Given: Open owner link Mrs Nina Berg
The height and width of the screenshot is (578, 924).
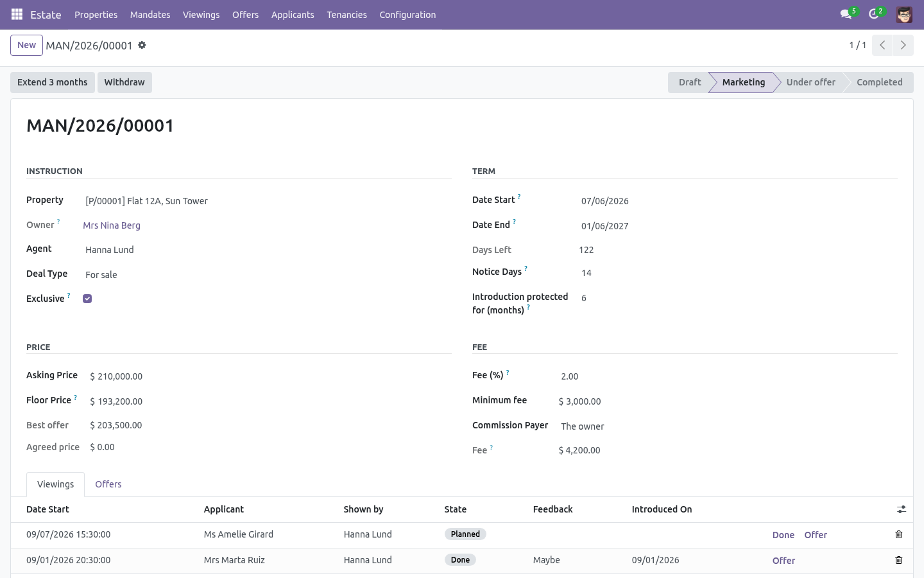Looking at the screenshot, I should (112, 225).
